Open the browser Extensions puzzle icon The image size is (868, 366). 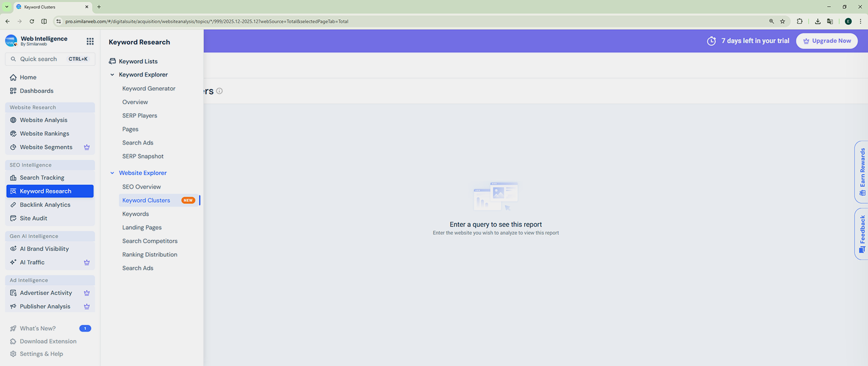point(799,21)
